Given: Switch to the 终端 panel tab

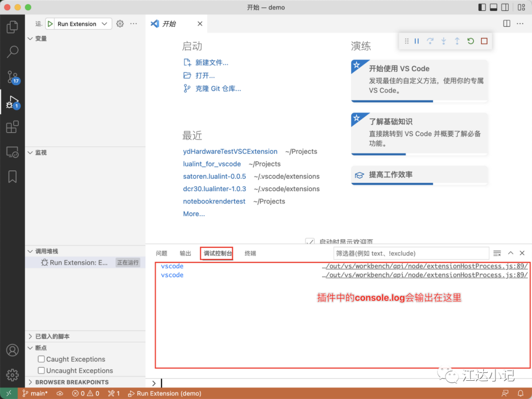Looking at the screenshot, I should [x=250, y=254].
